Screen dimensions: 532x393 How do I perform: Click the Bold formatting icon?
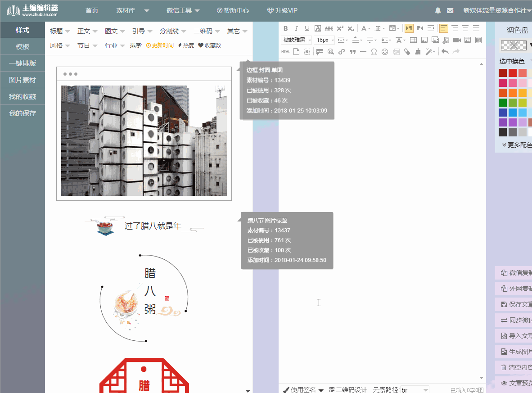(285, 28)
